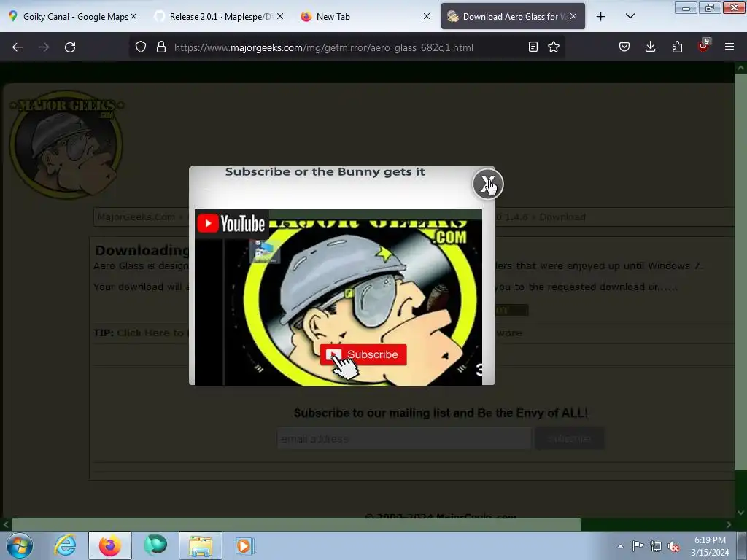747x560 pixels.
Task: Click the horizontal scrollbar right arrow
Action: point(729,525)
